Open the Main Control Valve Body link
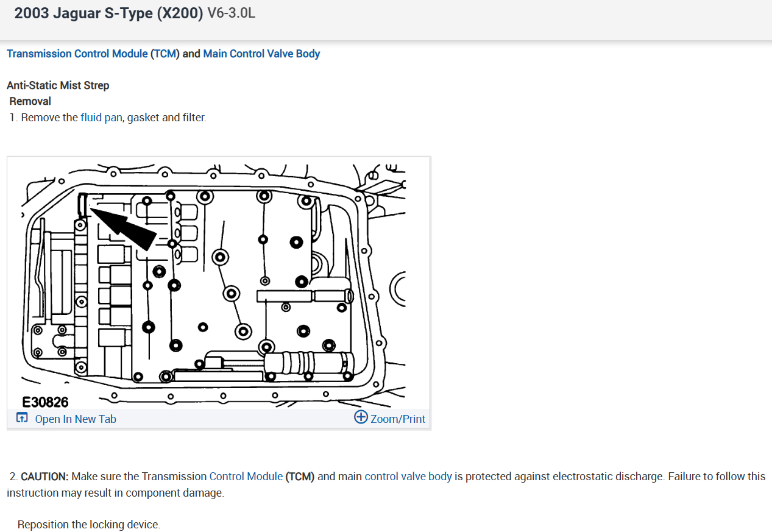Image resolution: width=772 pixels, height=532 pixels. [261, 54]
